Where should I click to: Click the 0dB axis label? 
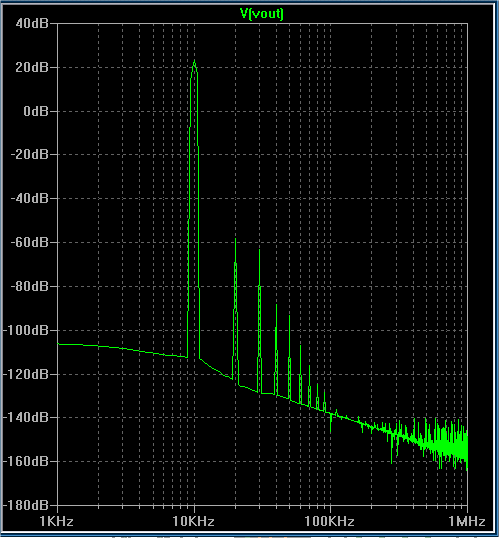36,111
